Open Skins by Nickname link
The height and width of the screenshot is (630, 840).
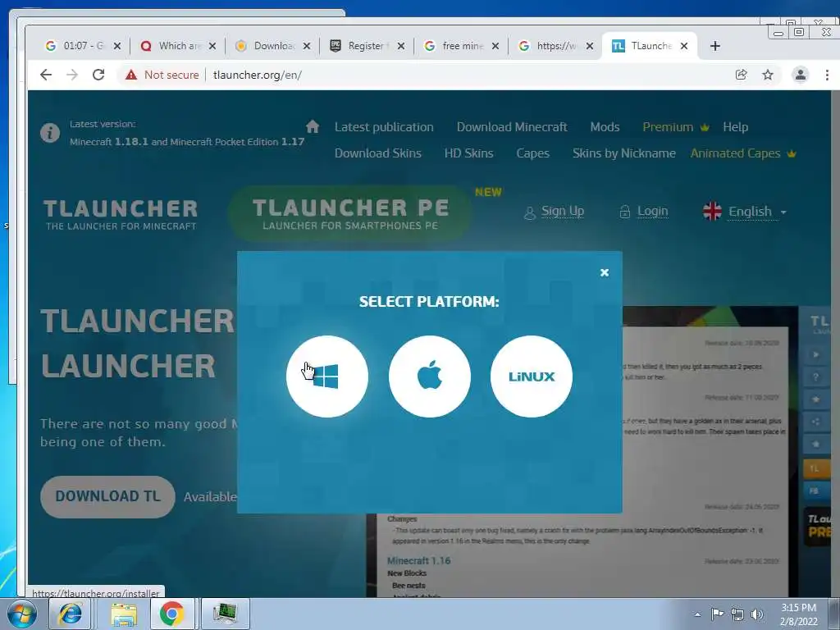(x=623, y=153)
